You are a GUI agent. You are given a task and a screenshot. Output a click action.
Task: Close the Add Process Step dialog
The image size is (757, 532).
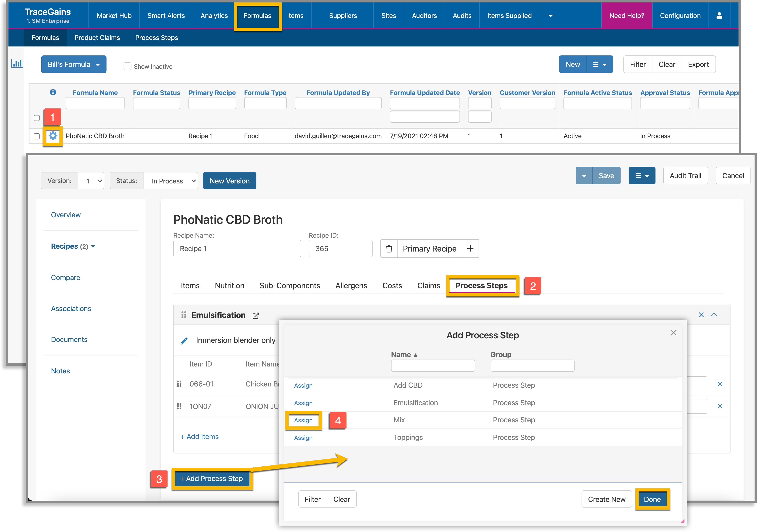674,333
